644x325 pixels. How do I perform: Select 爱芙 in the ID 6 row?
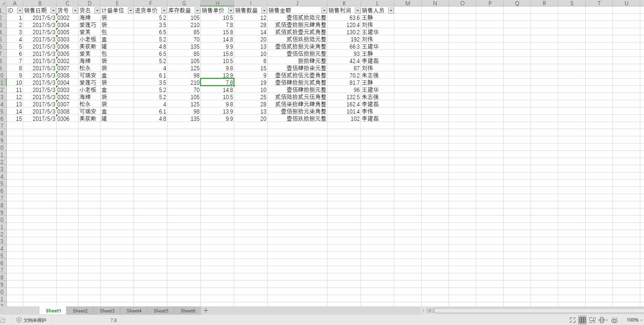tap(89, 54)
